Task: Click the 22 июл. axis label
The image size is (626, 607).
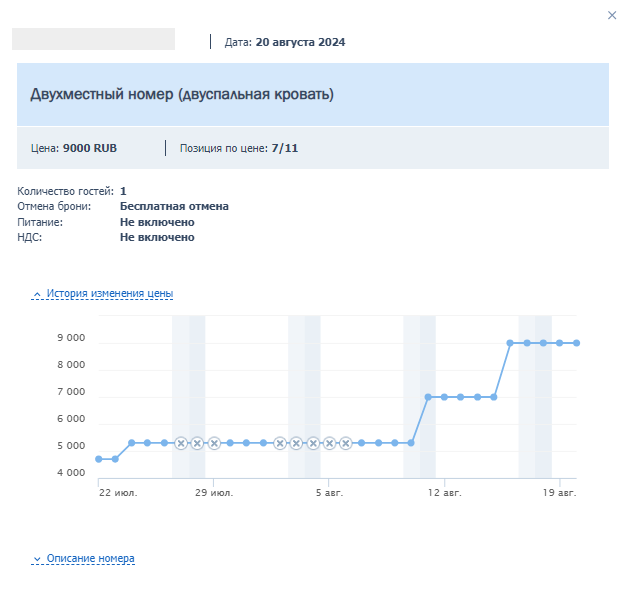Action: tap(118, 493)
